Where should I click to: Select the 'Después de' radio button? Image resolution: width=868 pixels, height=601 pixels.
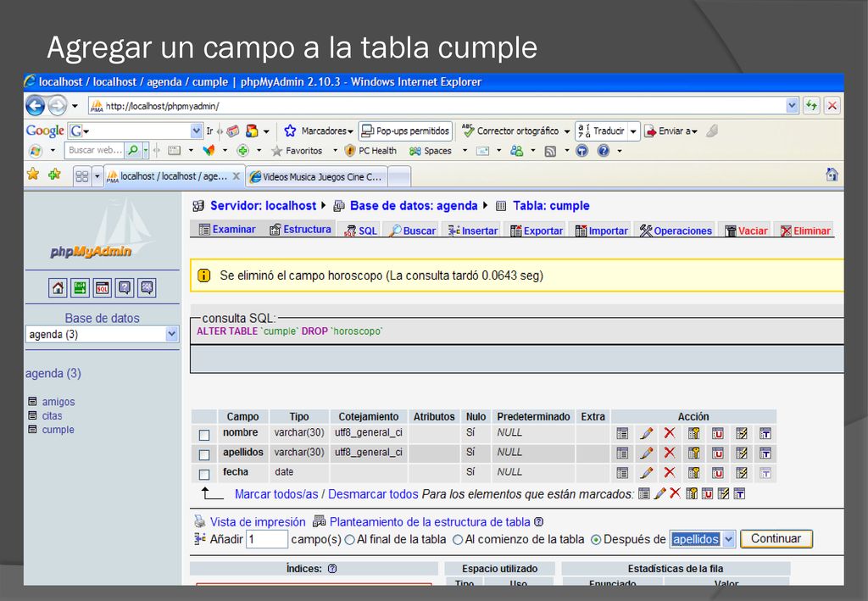[596, 540]
